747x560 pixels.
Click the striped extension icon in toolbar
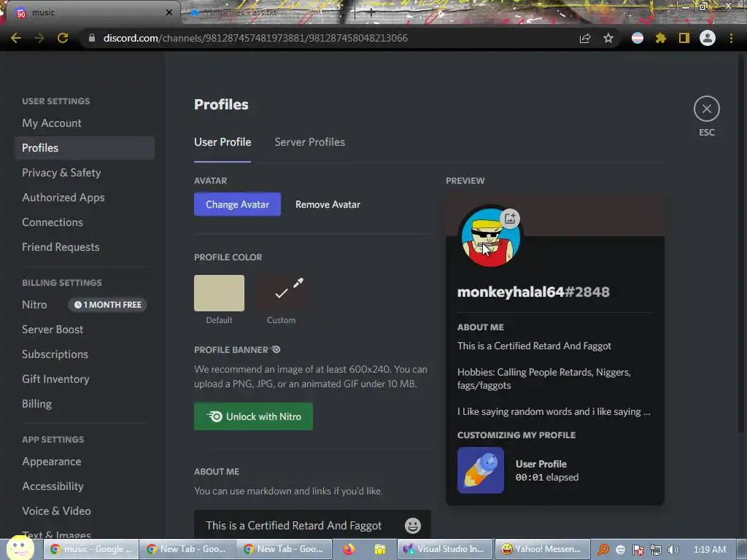tap(638, 38)
